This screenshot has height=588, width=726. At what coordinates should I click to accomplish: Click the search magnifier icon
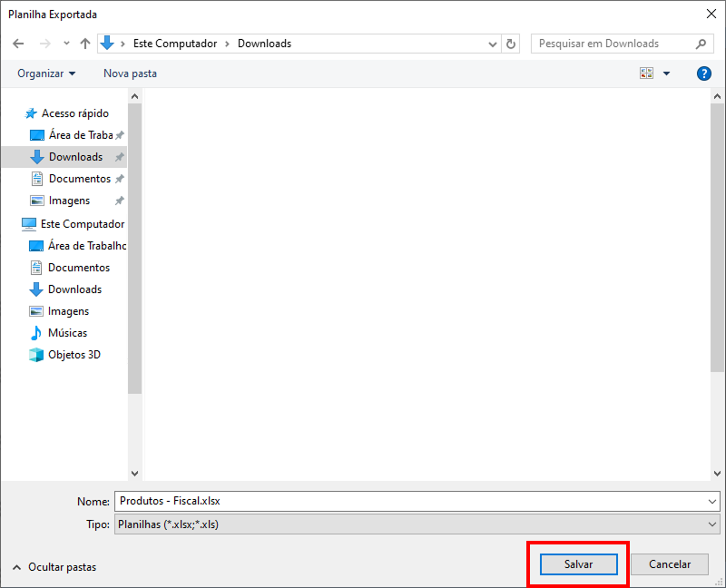coord(701,44)
